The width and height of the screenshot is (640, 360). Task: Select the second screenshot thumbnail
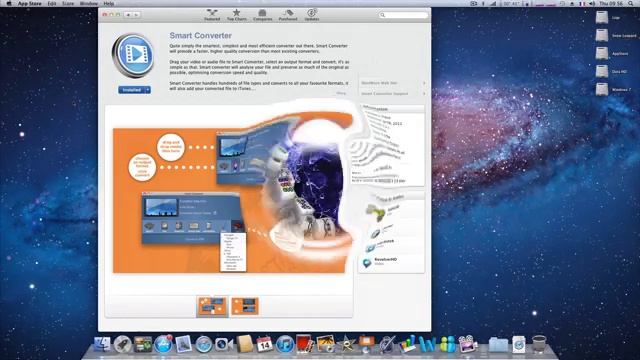245,306
